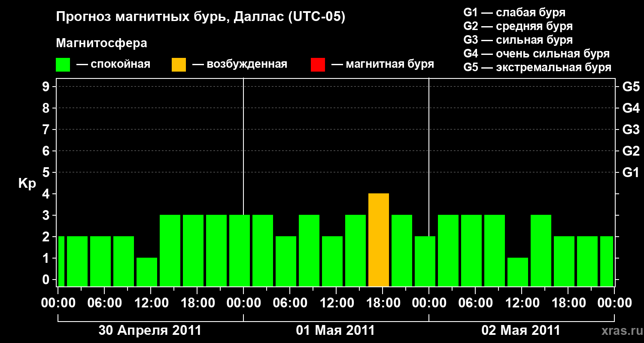Click the 'Kp' axis title
The image size is (644, 343).
[x=27, y=184]
